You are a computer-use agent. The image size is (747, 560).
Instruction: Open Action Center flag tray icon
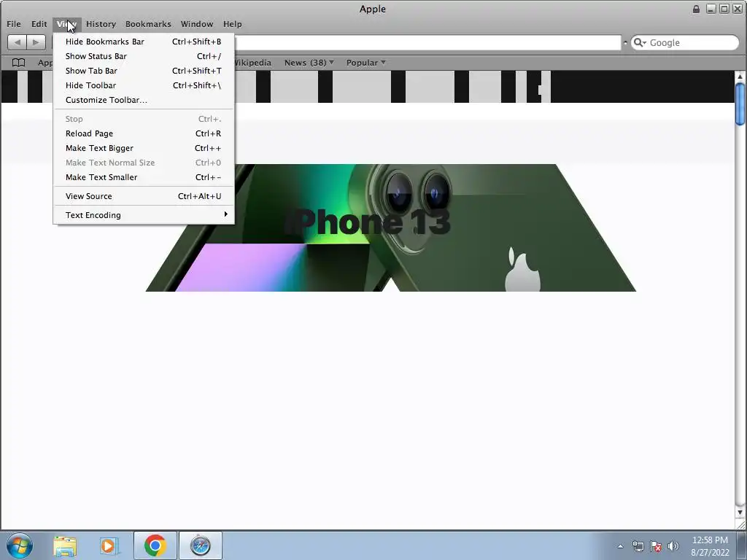[656, 546]
